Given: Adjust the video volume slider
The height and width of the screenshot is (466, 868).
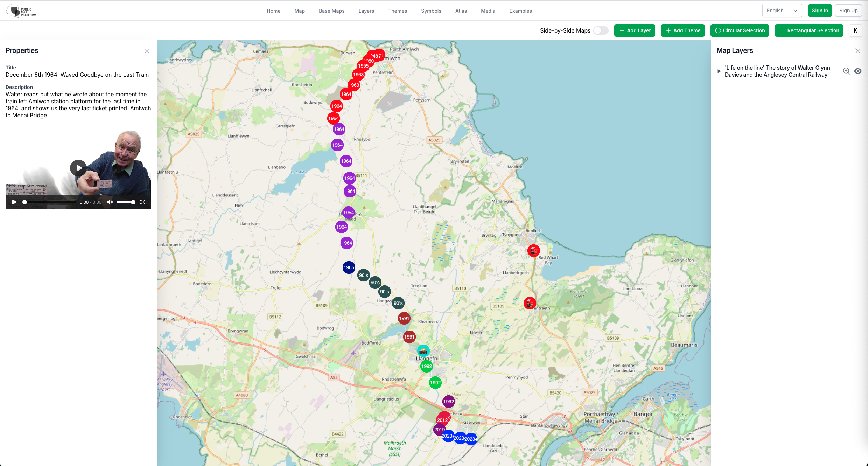Looking at the screenshot, I should click(126, 202).
